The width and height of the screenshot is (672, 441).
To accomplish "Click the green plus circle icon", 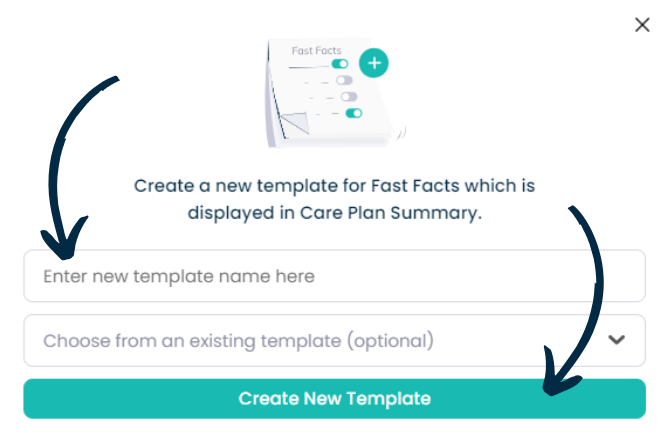I will pyautogui.click(x=374, y=63).
